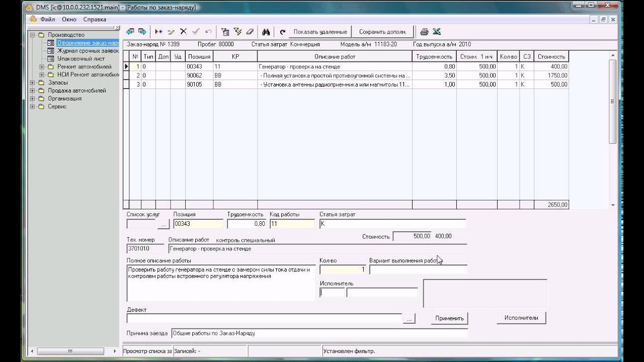Print using the printer icon
Viewport: 644px width, 362px height.
424,32
